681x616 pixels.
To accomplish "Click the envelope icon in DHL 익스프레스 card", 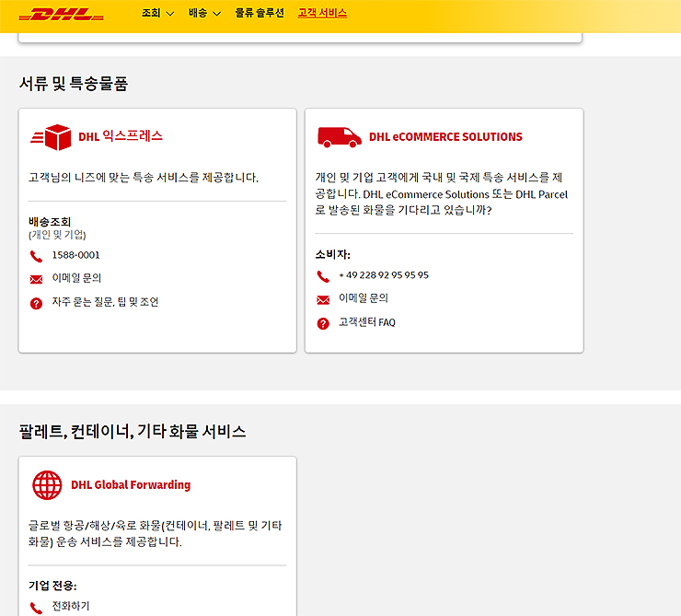I will click(36, 279).
